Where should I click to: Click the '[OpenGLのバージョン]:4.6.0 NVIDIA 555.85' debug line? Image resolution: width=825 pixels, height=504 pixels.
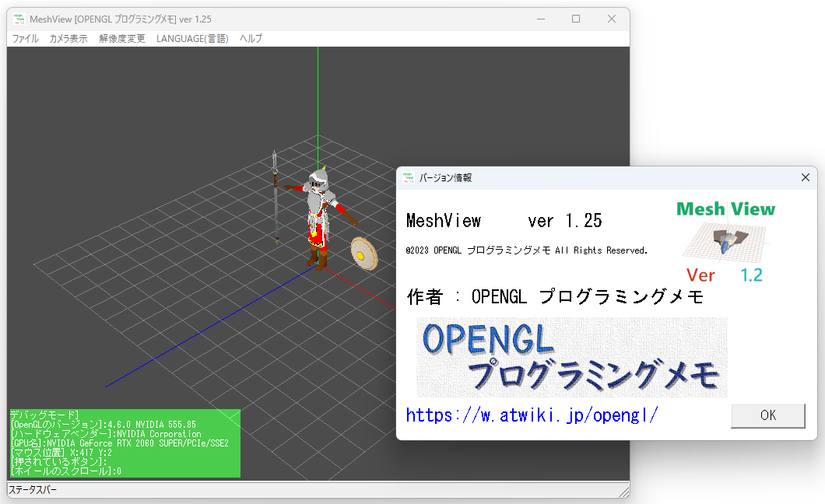[103, 425]
